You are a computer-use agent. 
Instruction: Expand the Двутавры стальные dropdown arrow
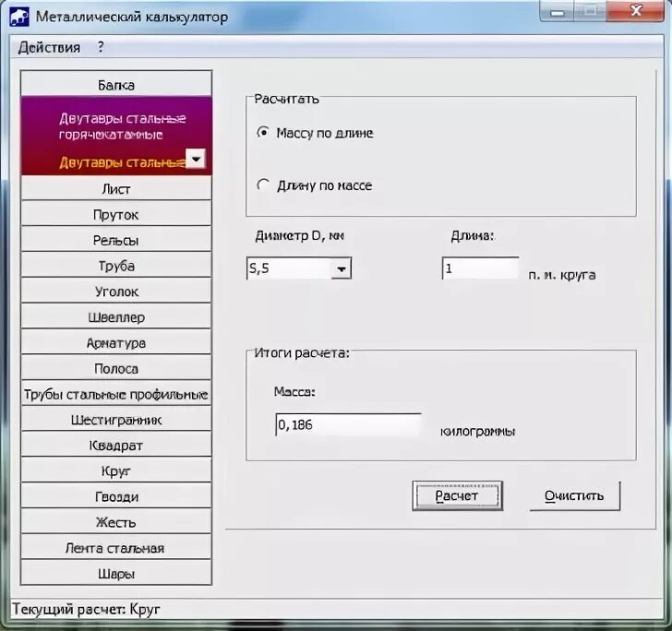[196, 159]
